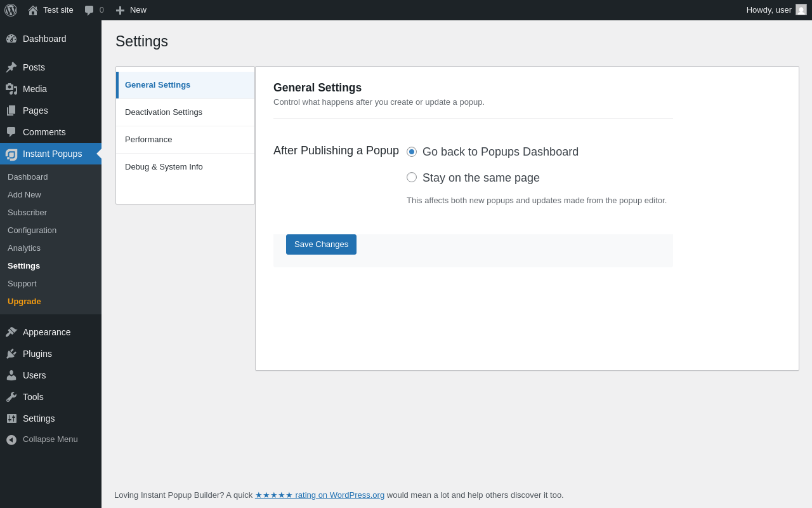
Task: Click the plus New content icon
Action: [x=120, y=10]
